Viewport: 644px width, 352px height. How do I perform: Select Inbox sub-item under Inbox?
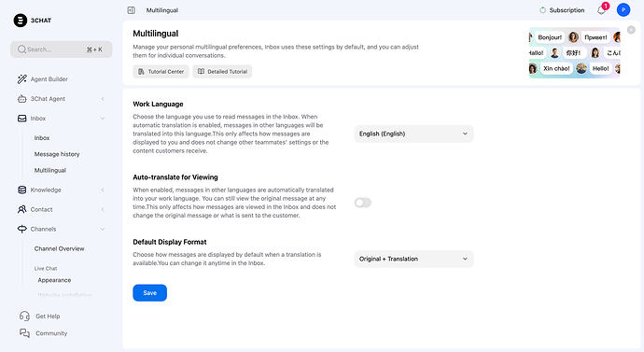[x=42, y=138]
